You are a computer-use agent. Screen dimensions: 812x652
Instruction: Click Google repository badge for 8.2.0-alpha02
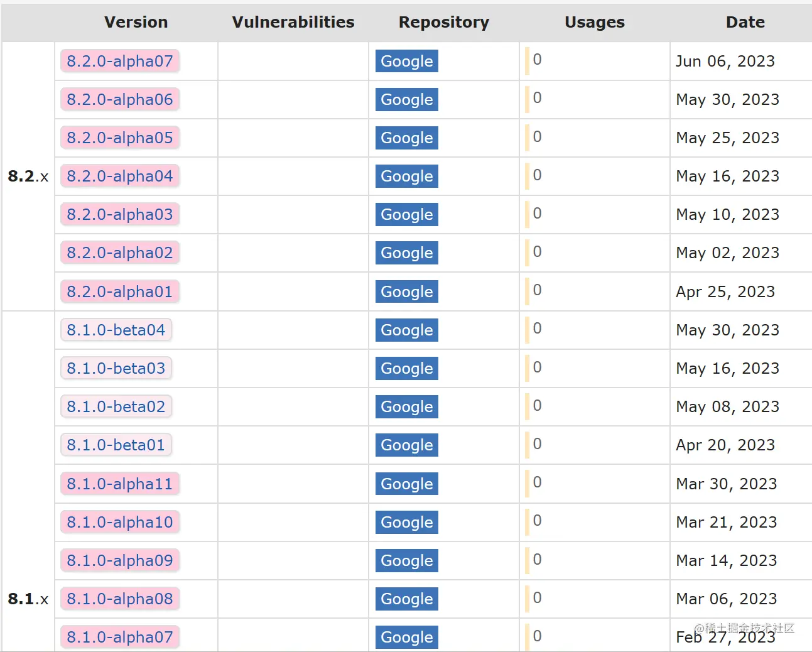coord(407,253)
